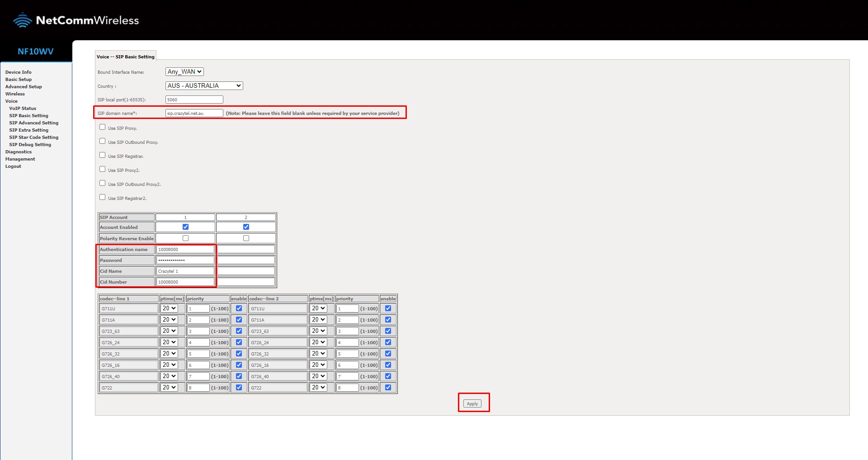Toggle Polarity Reverse Enable for account 2
The image size is (868, 460).
pyautogui.click(x=246, y=238)
